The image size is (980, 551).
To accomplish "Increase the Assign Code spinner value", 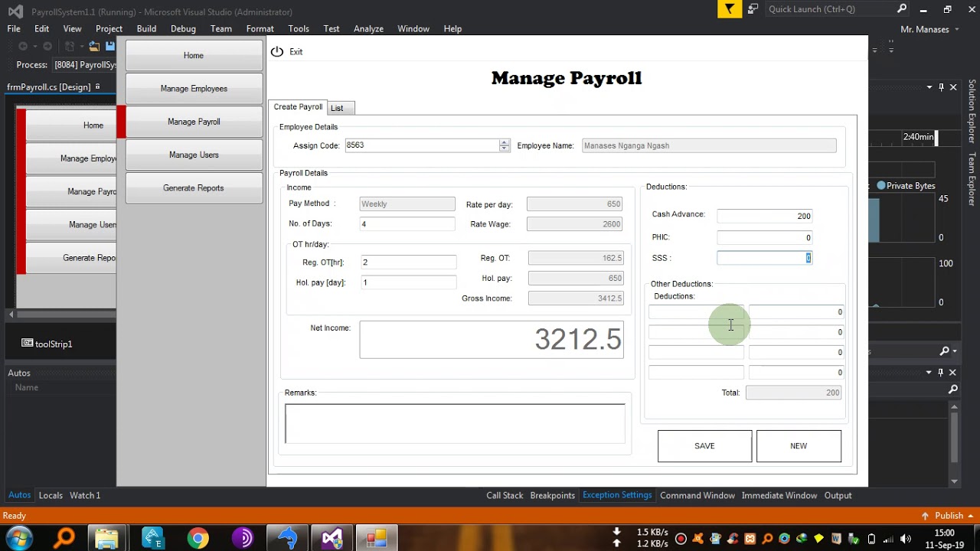I will [504, 142].
